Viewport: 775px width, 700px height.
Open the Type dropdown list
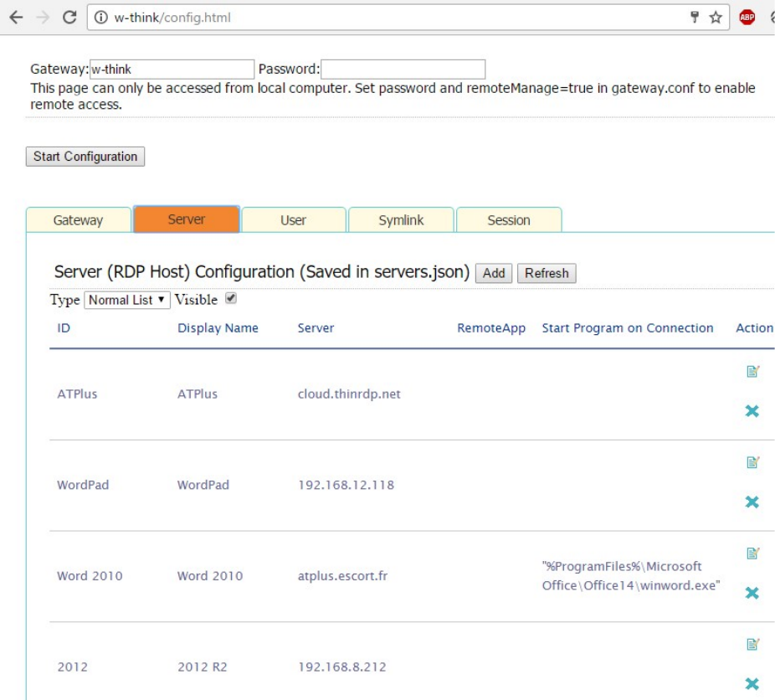(126, 300)
